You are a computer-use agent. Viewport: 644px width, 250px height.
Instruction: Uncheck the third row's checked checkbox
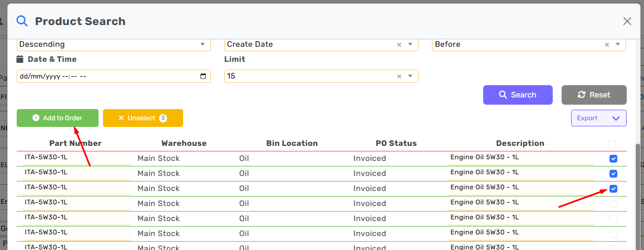(x=613, y=189)
